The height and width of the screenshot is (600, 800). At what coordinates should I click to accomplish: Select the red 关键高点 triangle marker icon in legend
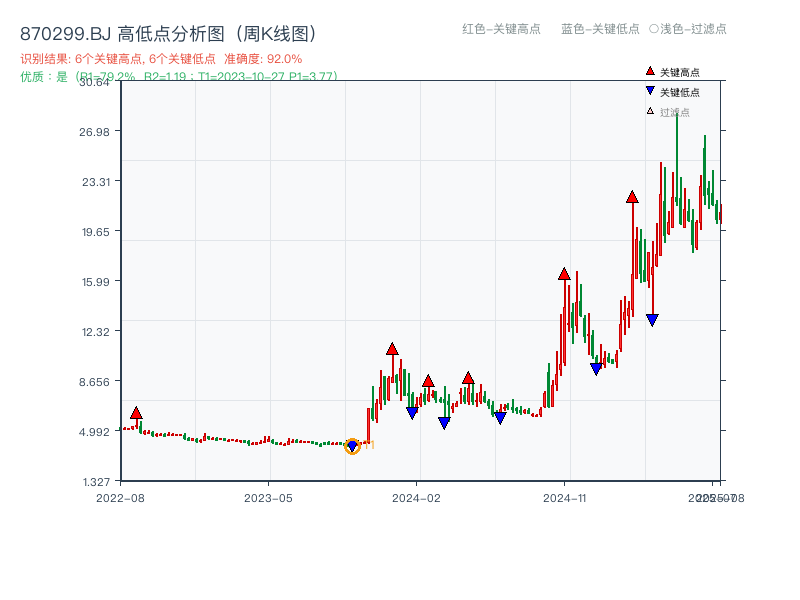click(648, 70)
